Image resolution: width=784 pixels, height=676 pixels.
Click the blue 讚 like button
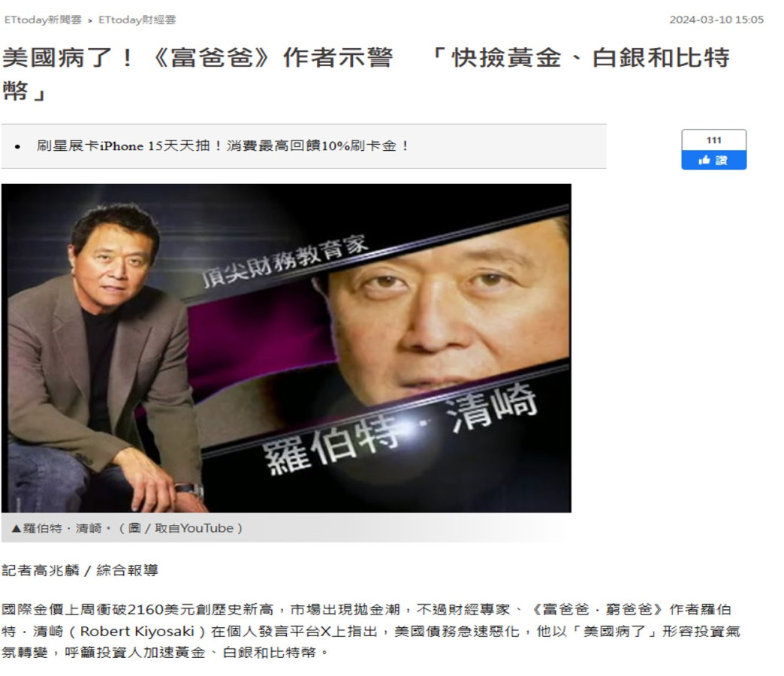pos(713,160)
